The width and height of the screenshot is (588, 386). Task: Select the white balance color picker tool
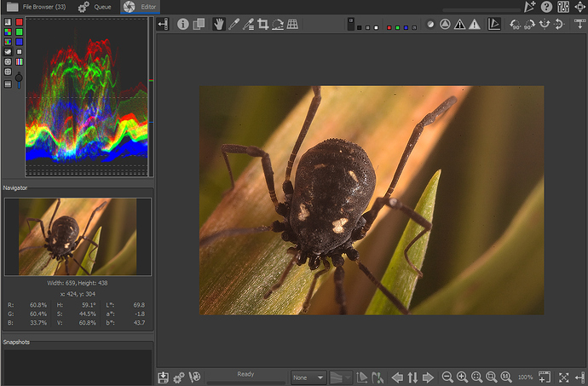point(233,25)
